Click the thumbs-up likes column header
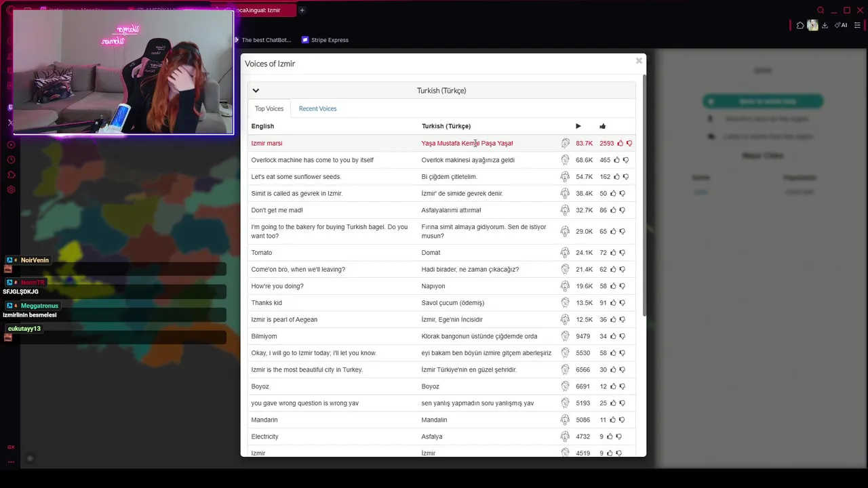 [602, 126]
